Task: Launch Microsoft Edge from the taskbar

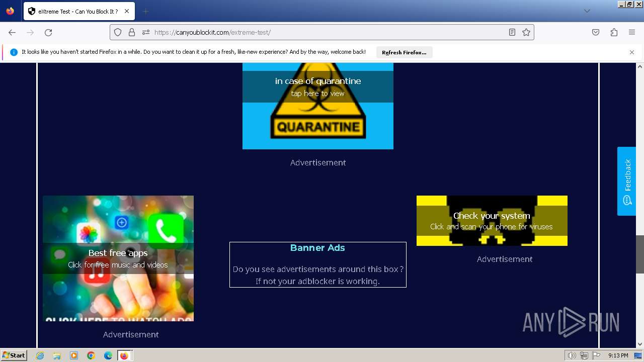Action: (108, 355)
